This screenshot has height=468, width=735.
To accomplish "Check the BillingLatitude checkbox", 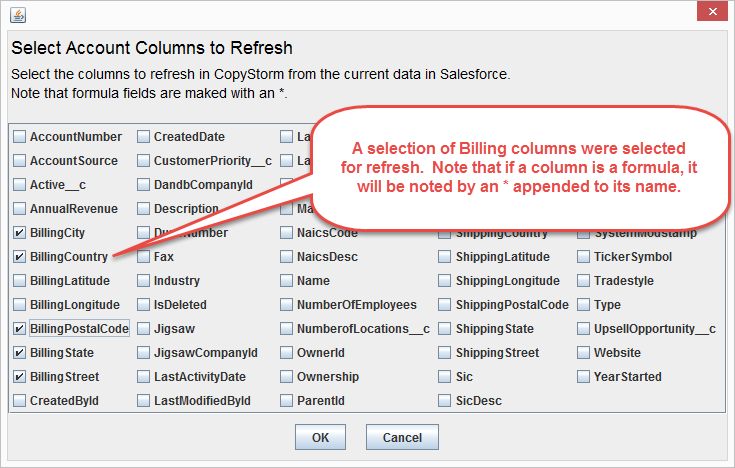I will [19, 280].
